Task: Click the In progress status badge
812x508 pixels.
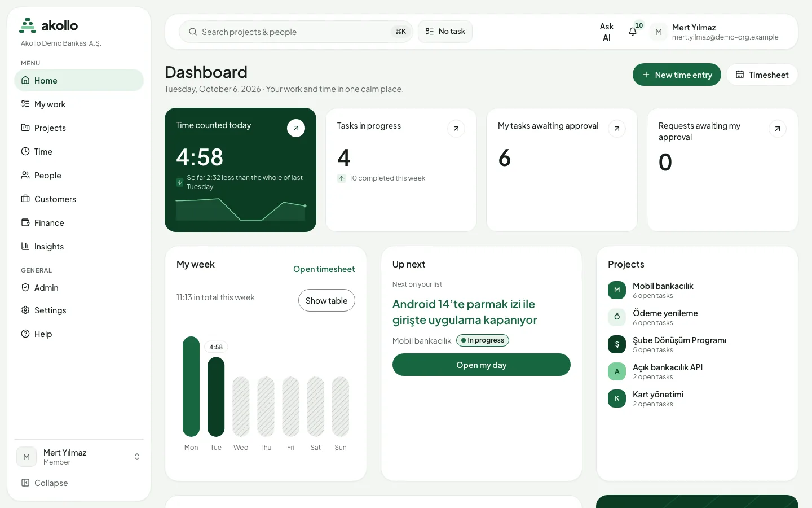Action: (x=483, y=340)
